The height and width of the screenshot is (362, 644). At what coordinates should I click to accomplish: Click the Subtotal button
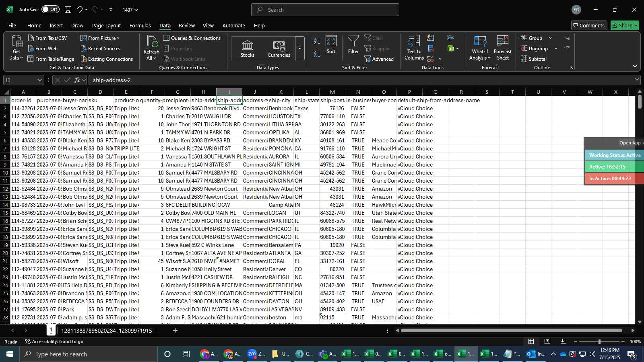(x=534, y=59)
